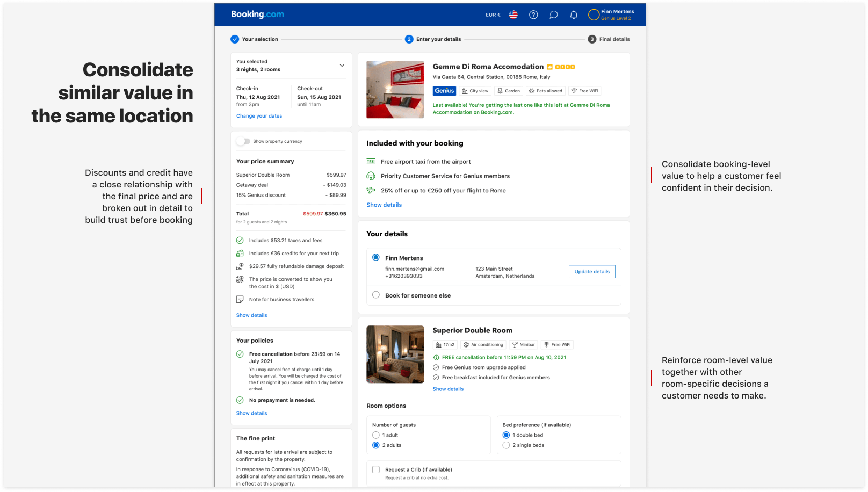The width and height of the screenshot is (868, 492).
Task: Click the US flag language icon
Action: (x=513, y=15)
